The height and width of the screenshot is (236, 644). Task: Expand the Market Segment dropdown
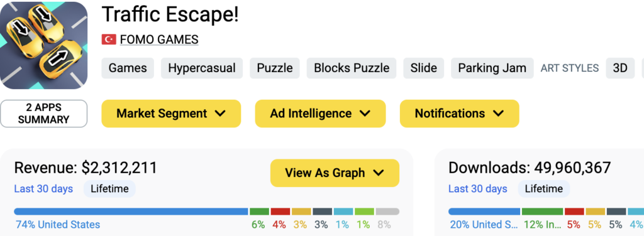pos(171,114)
